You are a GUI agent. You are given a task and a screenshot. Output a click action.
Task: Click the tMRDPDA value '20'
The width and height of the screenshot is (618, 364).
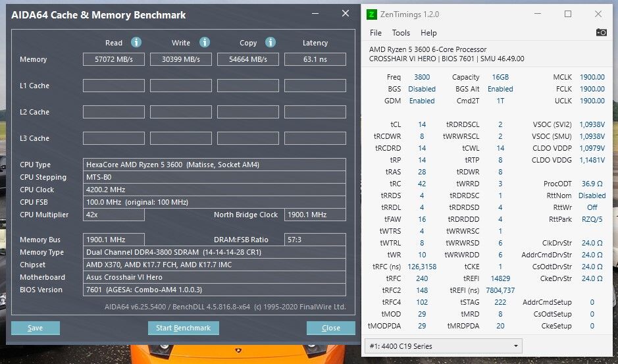[500, 326]
